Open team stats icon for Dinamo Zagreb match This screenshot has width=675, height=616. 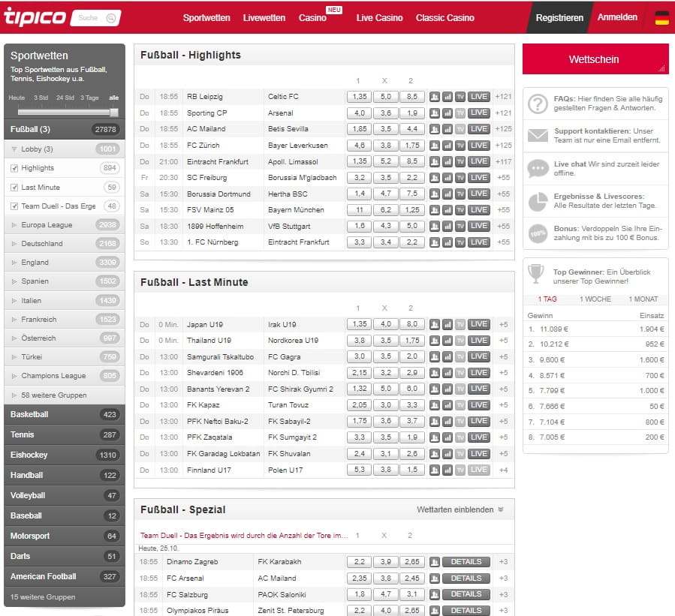[x=435, y=562]
